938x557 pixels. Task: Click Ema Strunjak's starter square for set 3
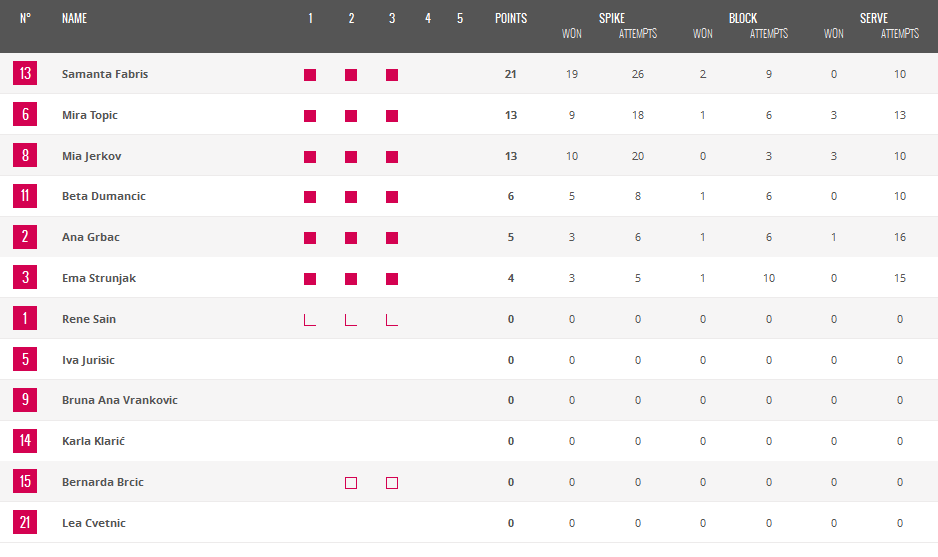[392, 279]
